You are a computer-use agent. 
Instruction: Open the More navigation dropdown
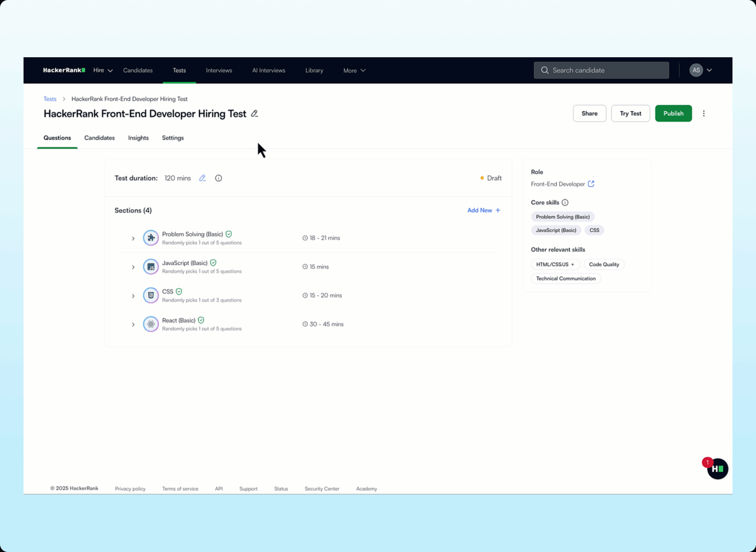(354, 71)
